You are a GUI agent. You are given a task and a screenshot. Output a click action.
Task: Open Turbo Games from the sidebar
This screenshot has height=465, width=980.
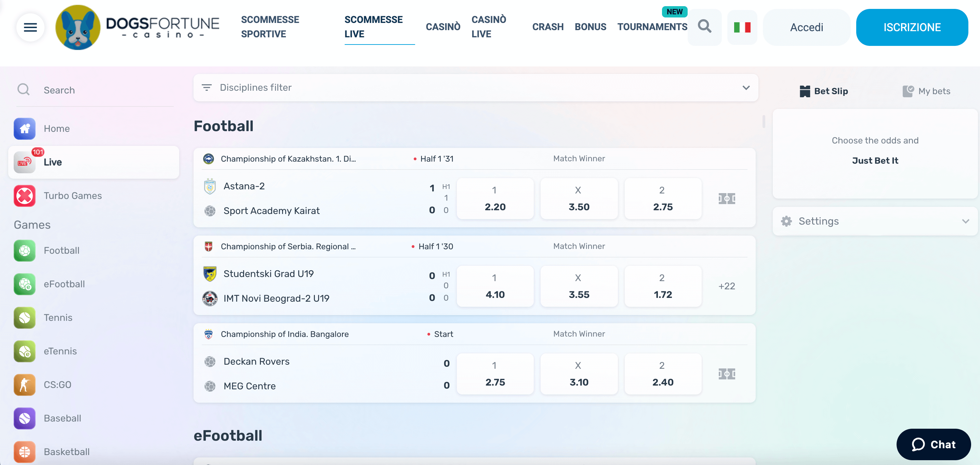coord(24,196)
